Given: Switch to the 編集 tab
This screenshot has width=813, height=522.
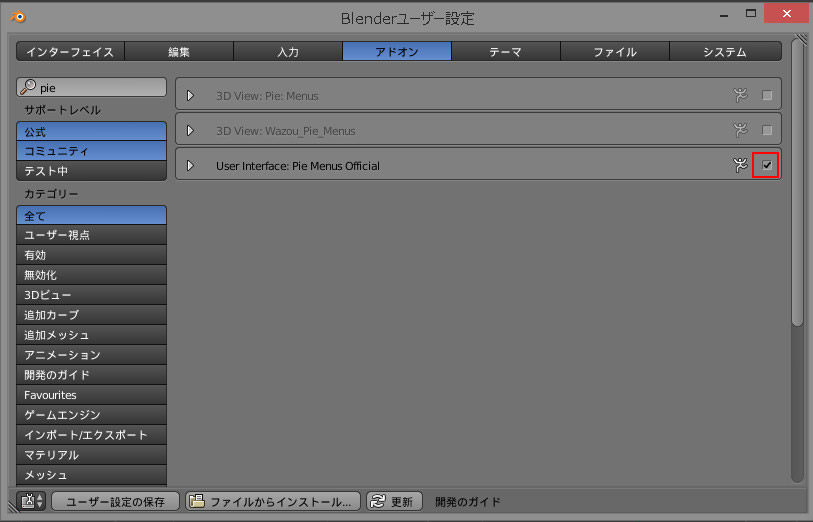Looking at the screenshot, I should (179, 51).
